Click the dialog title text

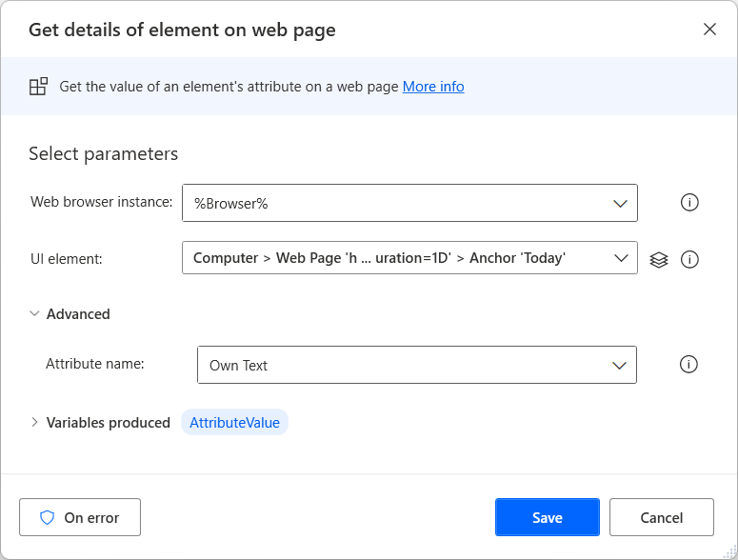(x=182, y=30)
